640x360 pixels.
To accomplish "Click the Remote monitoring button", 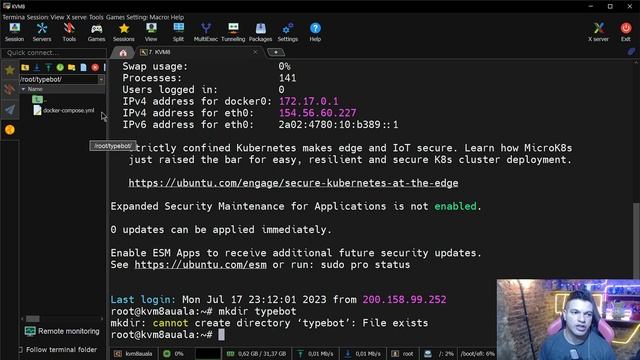I will click(62, 331).
